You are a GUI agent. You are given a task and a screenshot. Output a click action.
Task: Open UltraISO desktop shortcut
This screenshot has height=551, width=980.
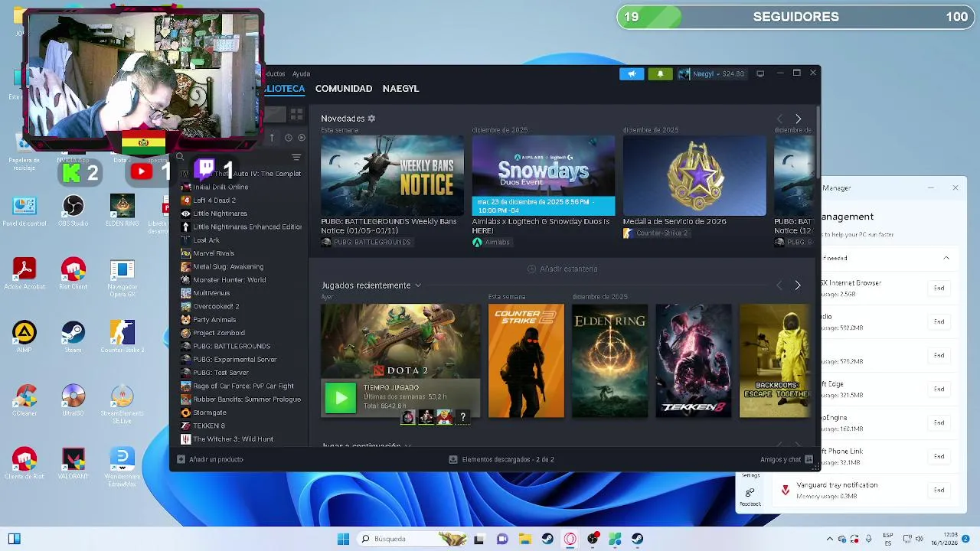tap(73, 399)
